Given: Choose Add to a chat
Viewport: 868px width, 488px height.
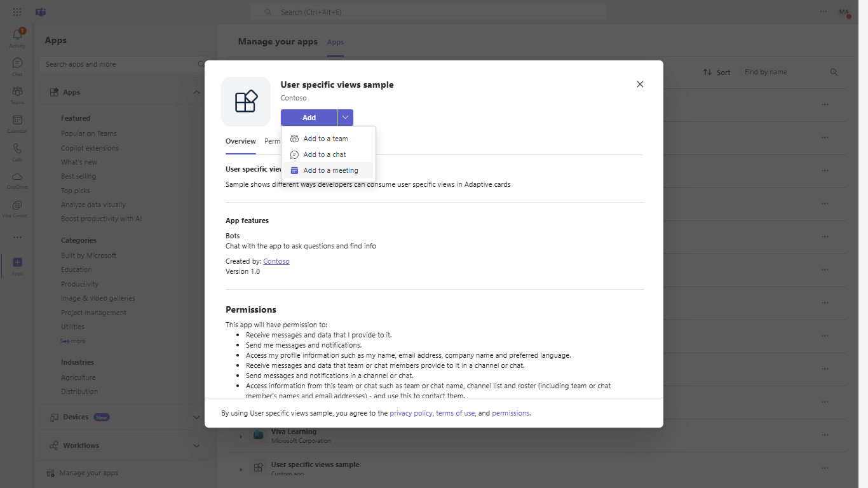Looking at the screenshot, I should (x=329, y=154).
